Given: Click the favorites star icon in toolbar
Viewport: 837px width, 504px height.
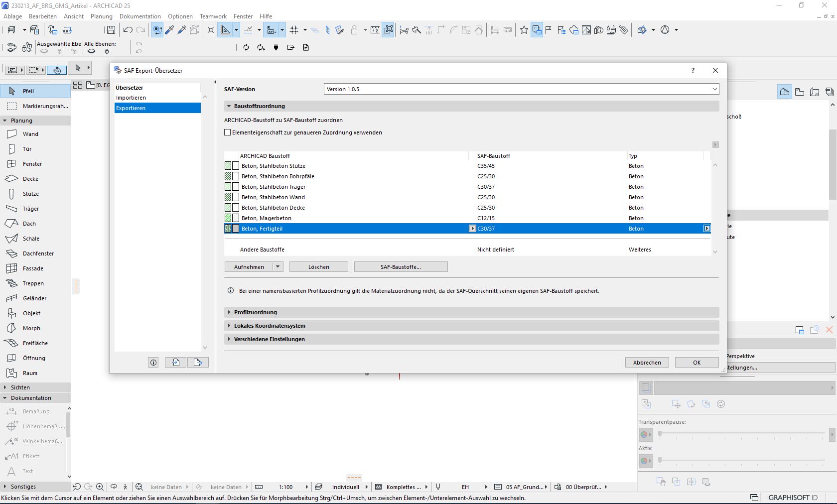Looking at the screenshot, I should [x=524, y=30].
